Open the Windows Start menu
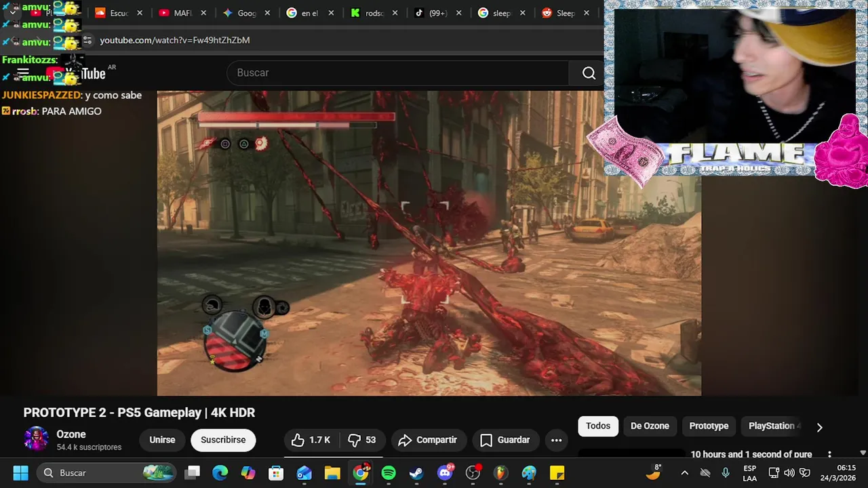The width and height of the screenshot is (868, 488). [20, 472]
